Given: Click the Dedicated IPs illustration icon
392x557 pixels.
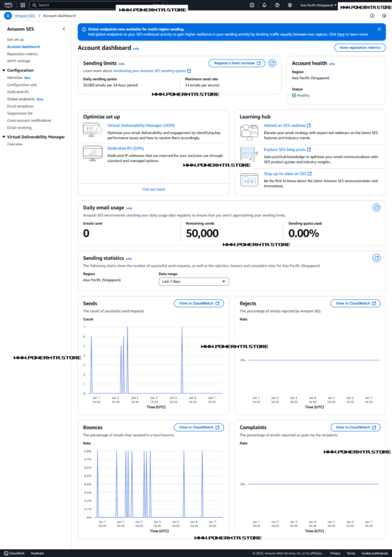Looking at the screenshot, I should click(93, 154).
